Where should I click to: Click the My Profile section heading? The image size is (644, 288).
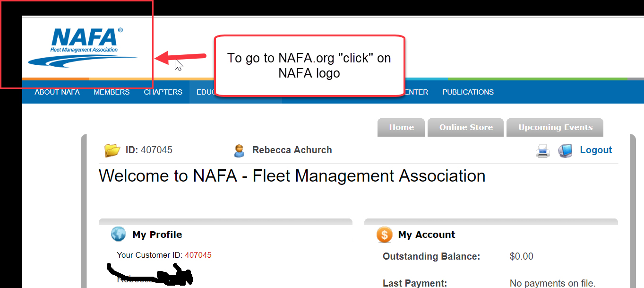coord(157,235)
